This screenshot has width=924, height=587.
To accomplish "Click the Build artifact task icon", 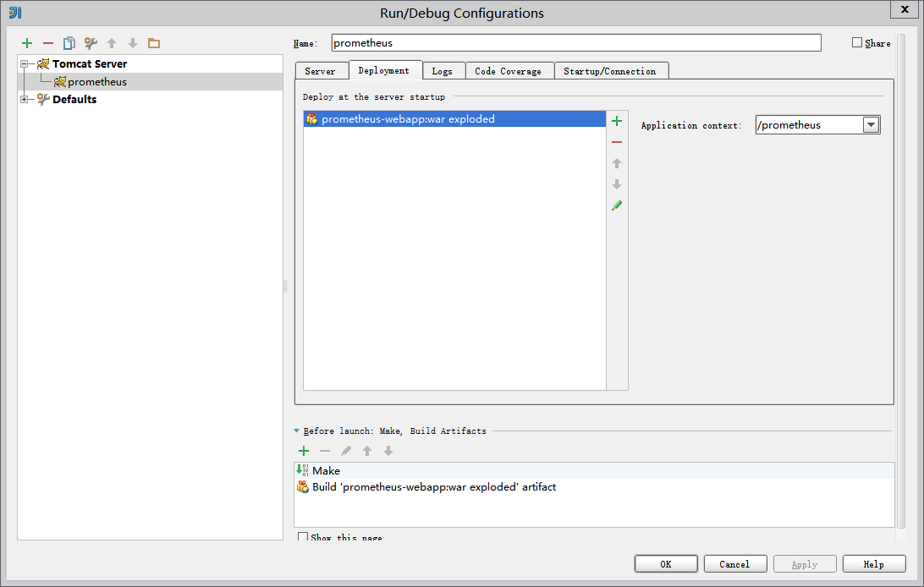I will click(303, 487).
